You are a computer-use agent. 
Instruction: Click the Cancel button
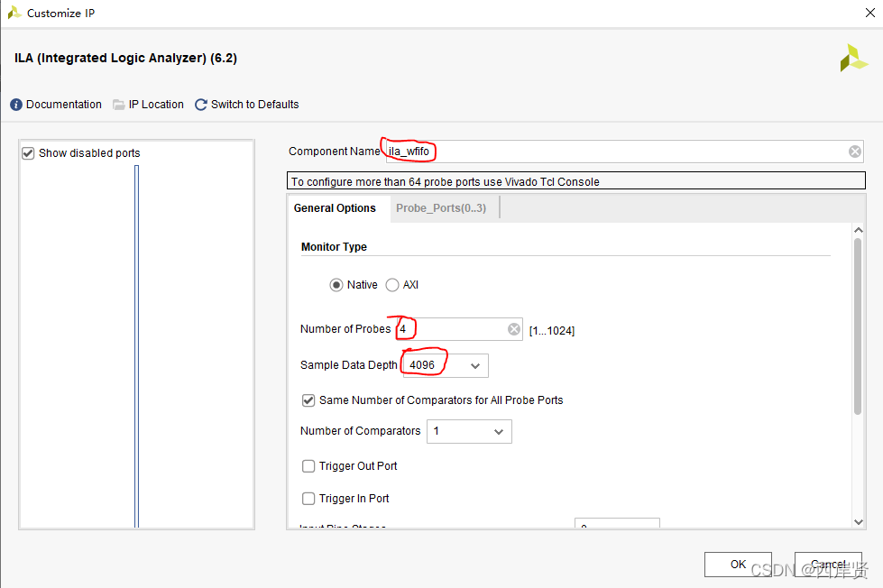click(828, 565)
